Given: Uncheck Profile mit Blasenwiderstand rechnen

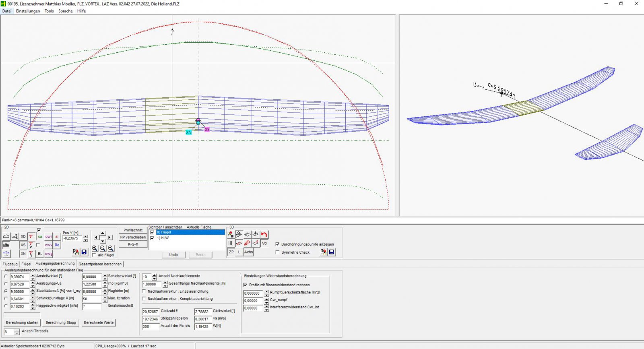Looking at the screenshot, I should pos(245,285).
